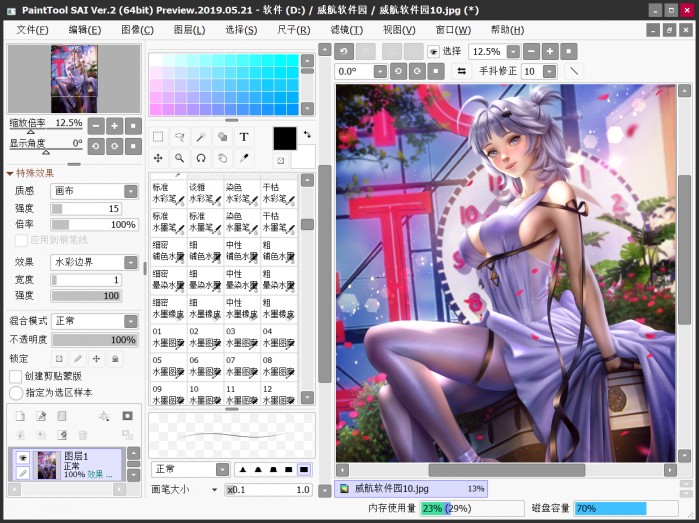Create new linework layer icon
This screenshot has width=699, height=523.
coord(41,416)
